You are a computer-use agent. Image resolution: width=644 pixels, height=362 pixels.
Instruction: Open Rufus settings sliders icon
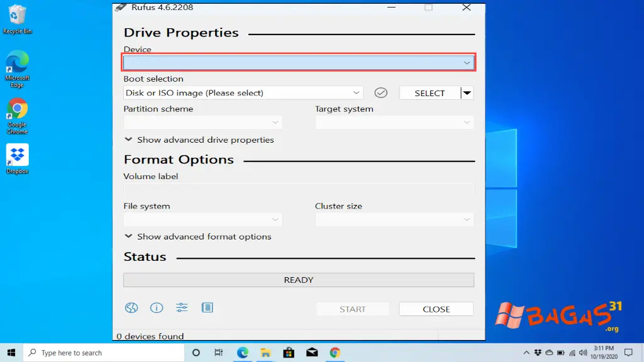tap(182, 307)
